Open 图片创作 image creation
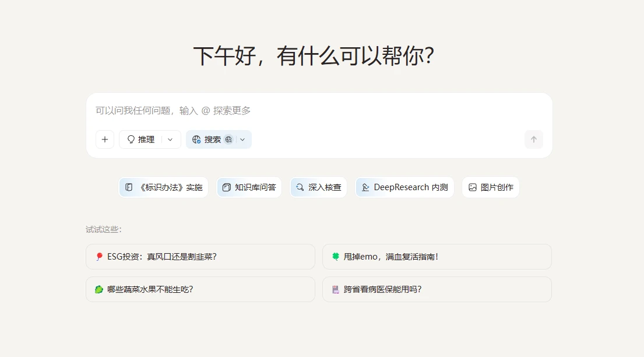Viewport: 644px width, 357px height. click(x=491, y=187)
